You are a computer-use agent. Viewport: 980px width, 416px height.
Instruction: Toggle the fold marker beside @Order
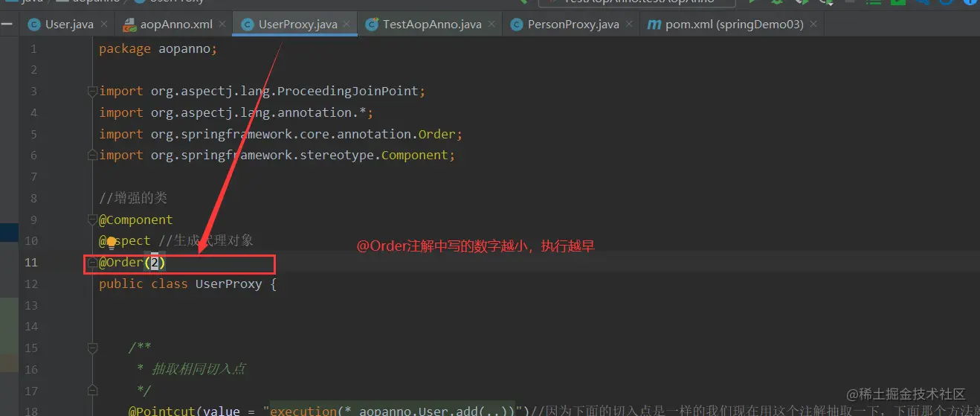[92, 263]
